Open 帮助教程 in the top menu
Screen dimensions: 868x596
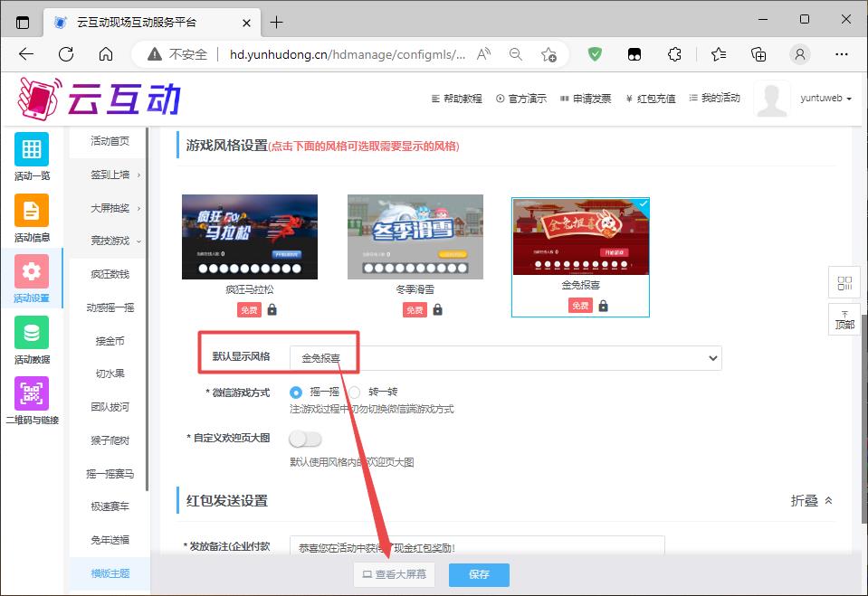(x=456, y=99)
